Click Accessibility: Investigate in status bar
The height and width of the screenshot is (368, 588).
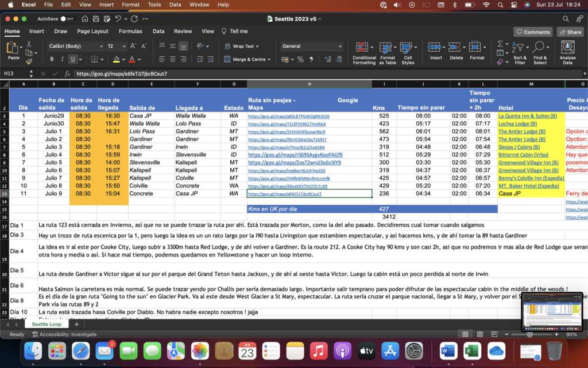coord(64,334)
